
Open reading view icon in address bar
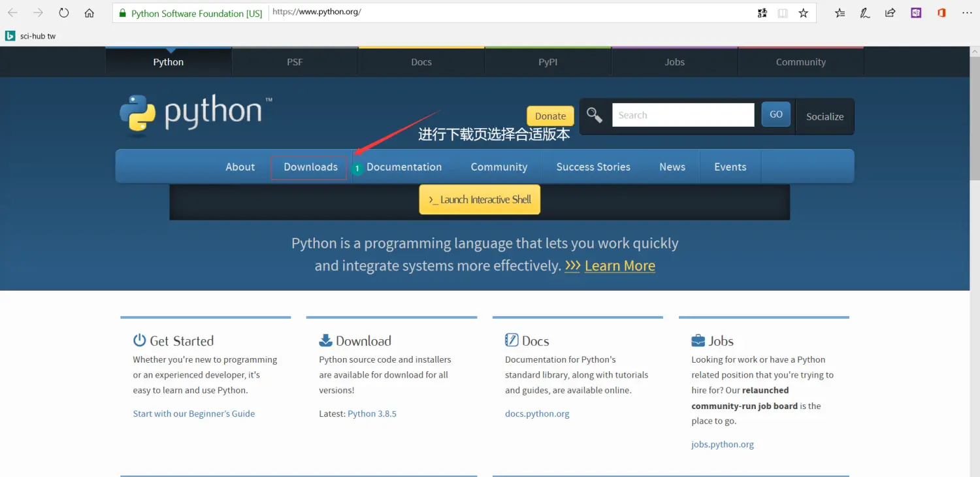coord(783,13)
